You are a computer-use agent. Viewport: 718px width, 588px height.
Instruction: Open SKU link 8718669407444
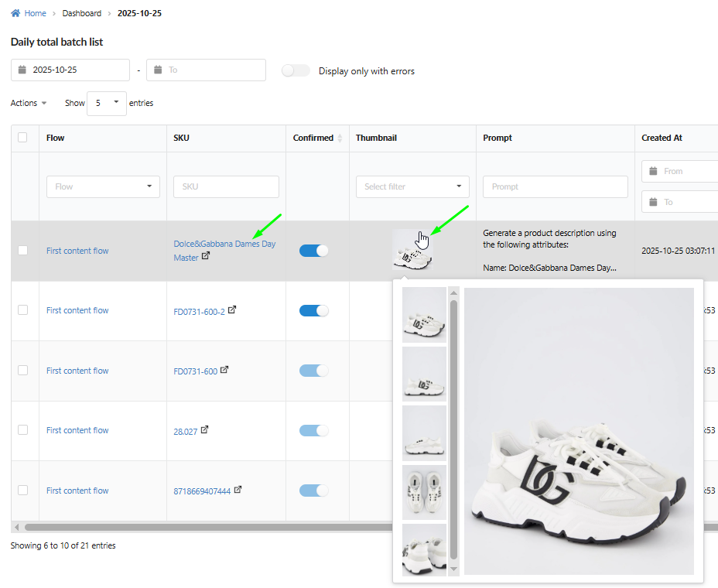(x=202, y=491)
